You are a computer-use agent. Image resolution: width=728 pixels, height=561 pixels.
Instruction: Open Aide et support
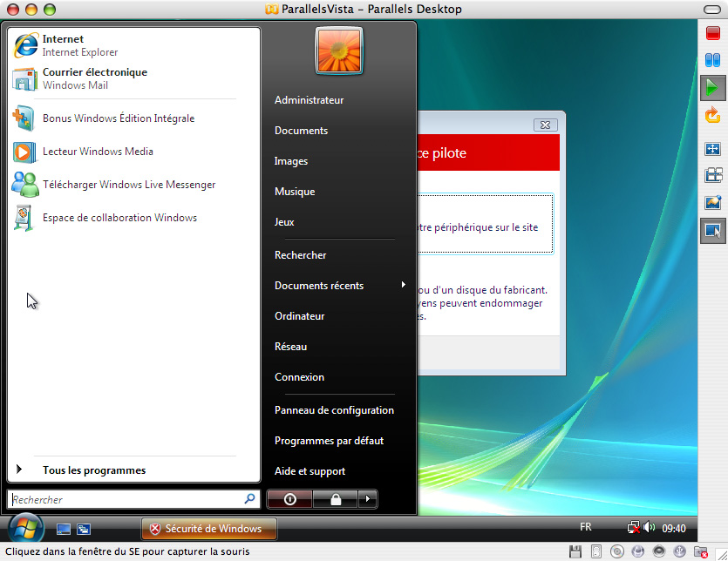(x=310, y=471)
